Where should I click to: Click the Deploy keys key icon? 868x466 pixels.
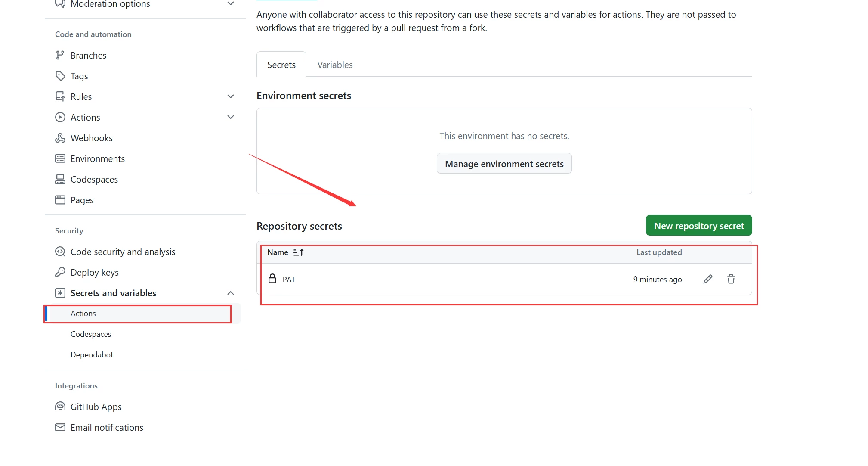coord(60,272)
